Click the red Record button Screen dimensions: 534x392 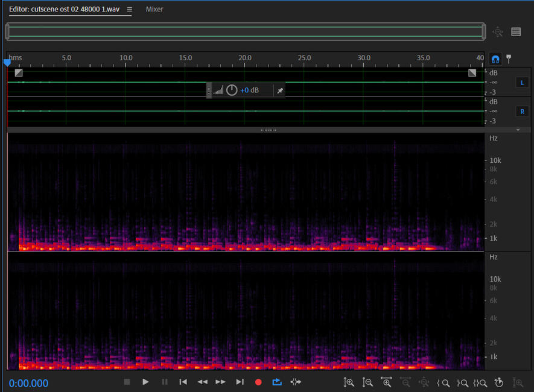[x=258, y=382]
